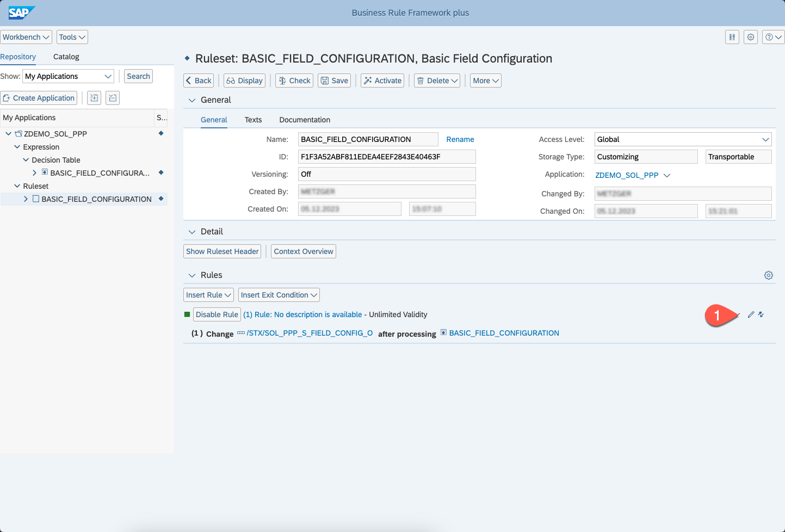Click Disable Rule to turn off rule 1
Image resolution: width=785 pixels, height=532 pixels.
[217, 314]
